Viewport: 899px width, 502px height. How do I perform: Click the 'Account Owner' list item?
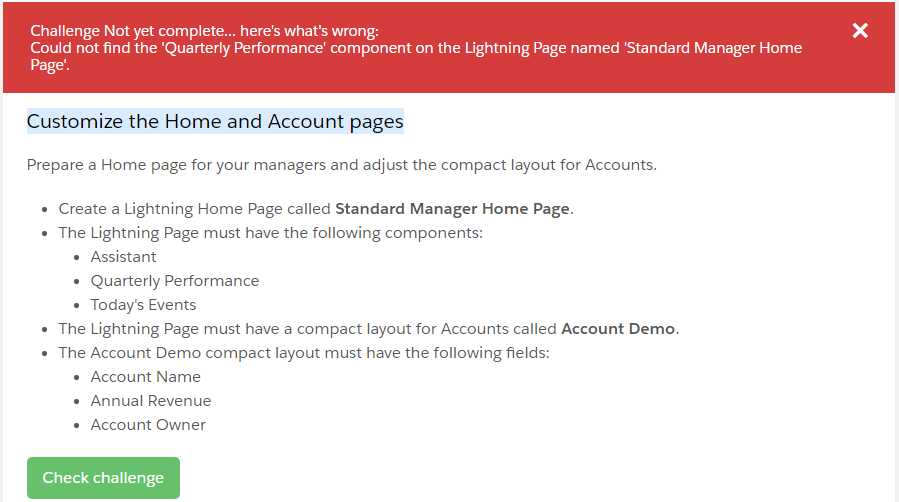click(x=148, y=425)
